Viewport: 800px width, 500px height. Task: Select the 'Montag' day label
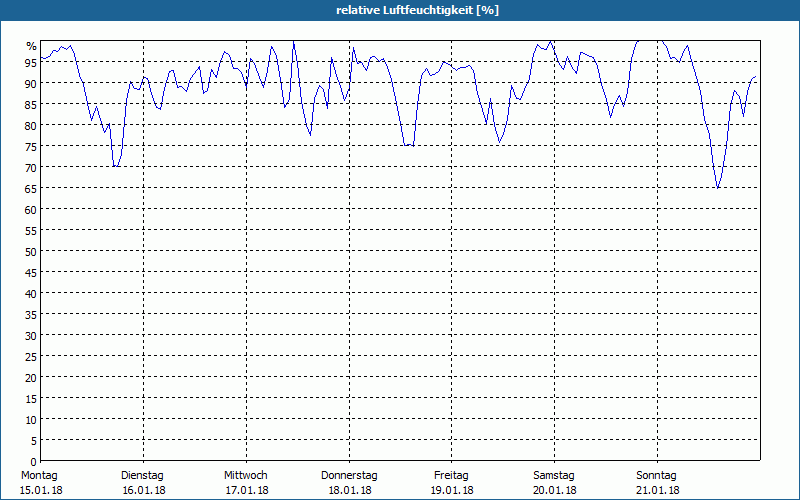pyautogui.click(x=39, y=476)
